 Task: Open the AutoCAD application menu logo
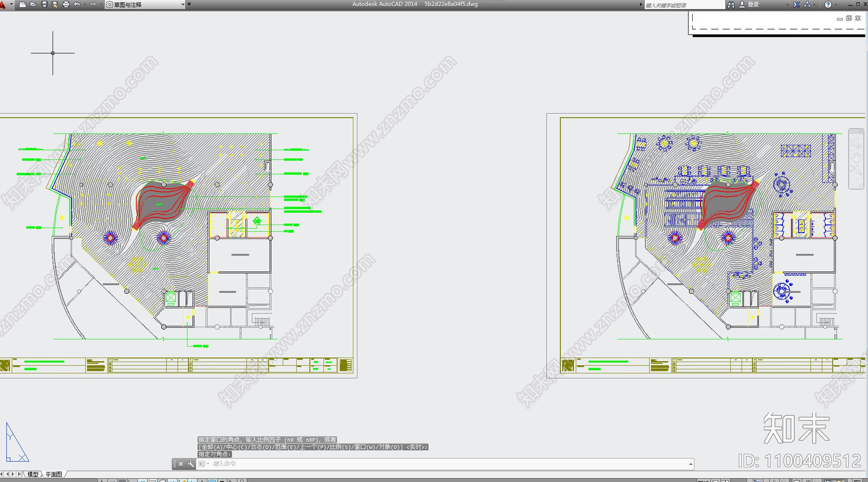click(3, 4)
